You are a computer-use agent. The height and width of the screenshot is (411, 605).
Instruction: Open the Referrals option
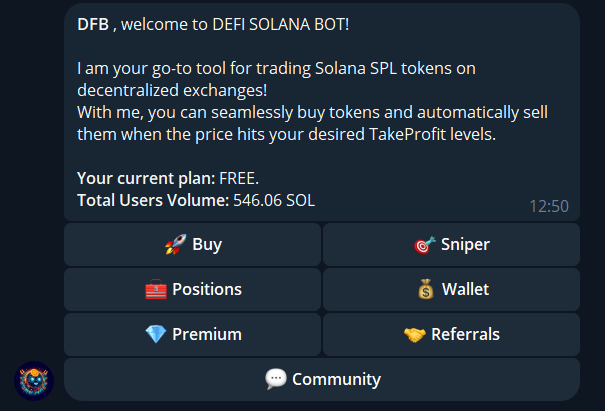(451, 334)
